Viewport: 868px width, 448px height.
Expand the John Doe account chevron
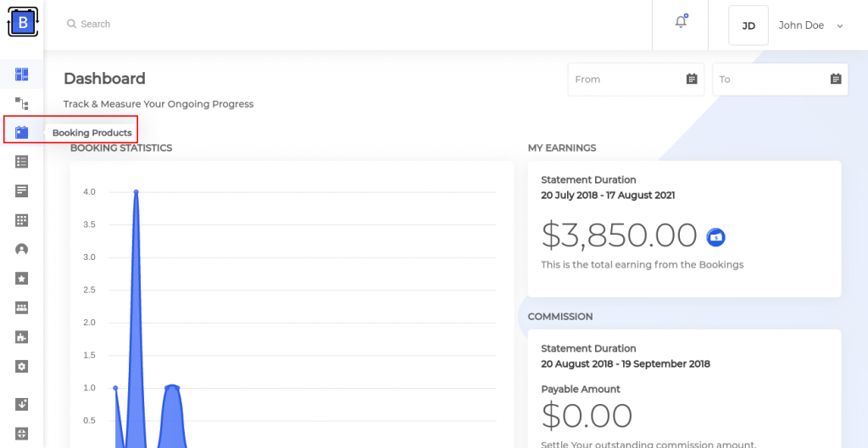(x=840, y=26)
